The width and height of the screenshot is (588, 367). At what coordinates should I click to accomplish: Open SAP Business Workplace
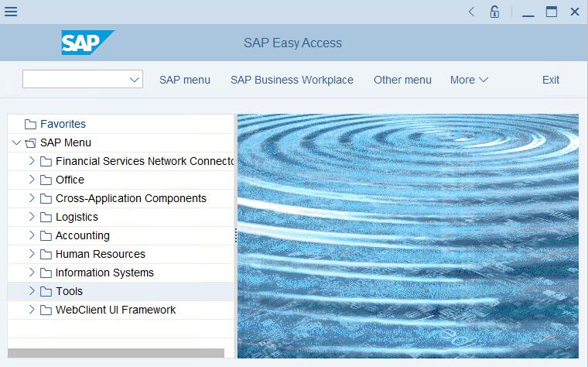pyautogui.click(x=292, y=80)
